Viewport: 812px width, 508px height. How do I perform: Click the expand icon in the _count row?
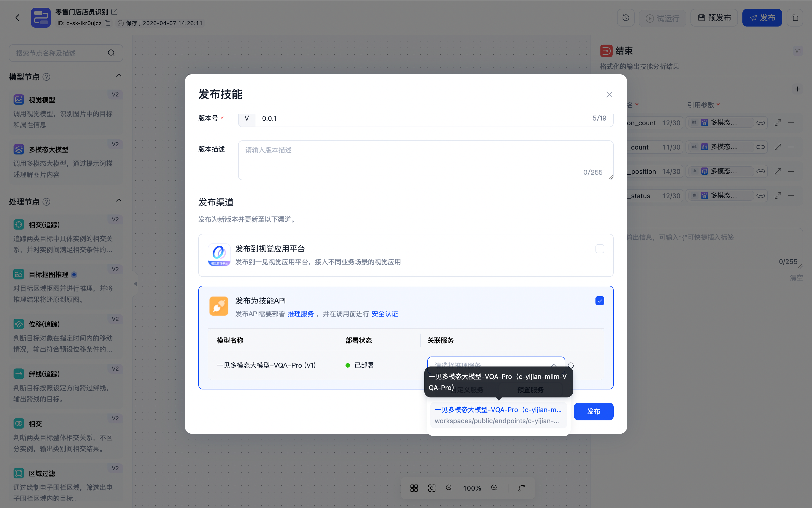[778, 147]
